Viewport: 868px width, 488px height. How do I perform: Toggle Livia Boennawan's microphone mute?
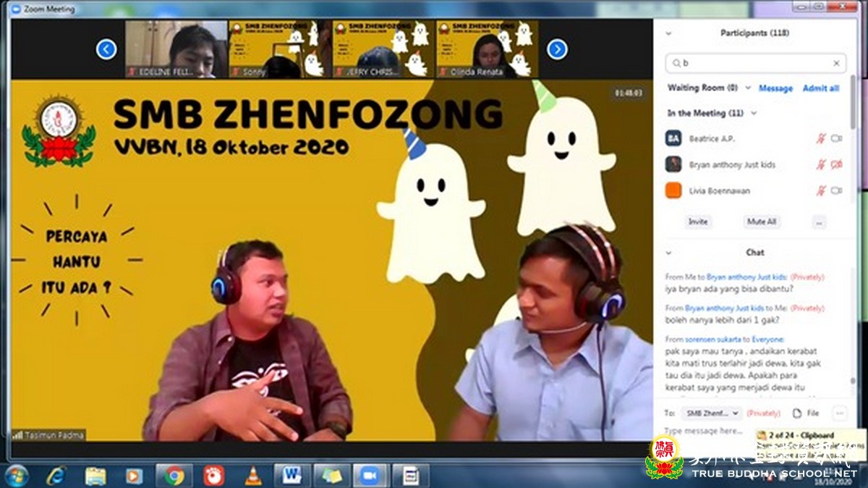pyautogui.click(x=821, y=190)
